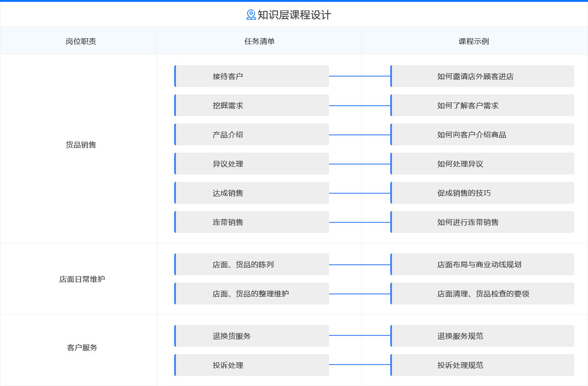Image resolution: width=588 pixels, height=386 pixels.
Task: Select the 退换货服务 task box
Action: [x=252, y=336]
